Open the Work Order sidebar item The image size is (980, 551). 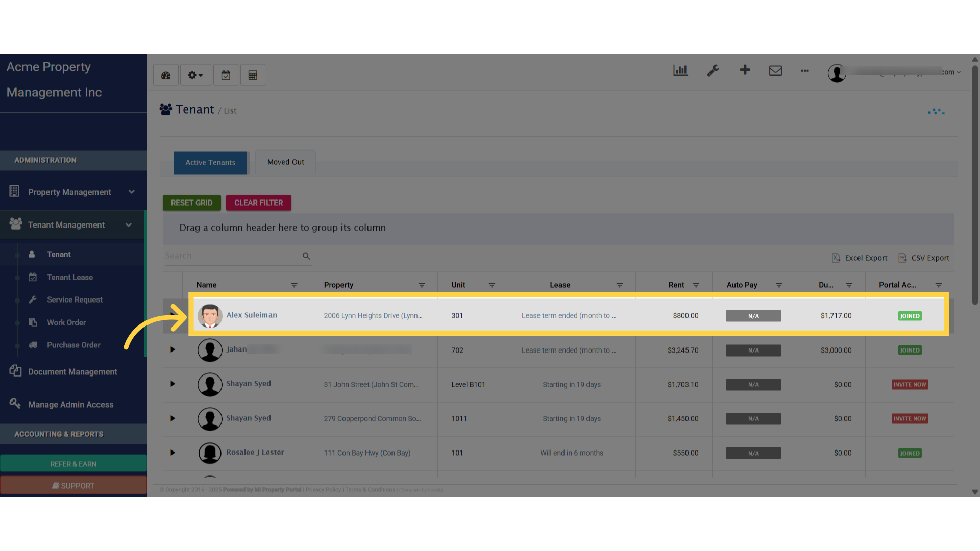pos(66,322)
